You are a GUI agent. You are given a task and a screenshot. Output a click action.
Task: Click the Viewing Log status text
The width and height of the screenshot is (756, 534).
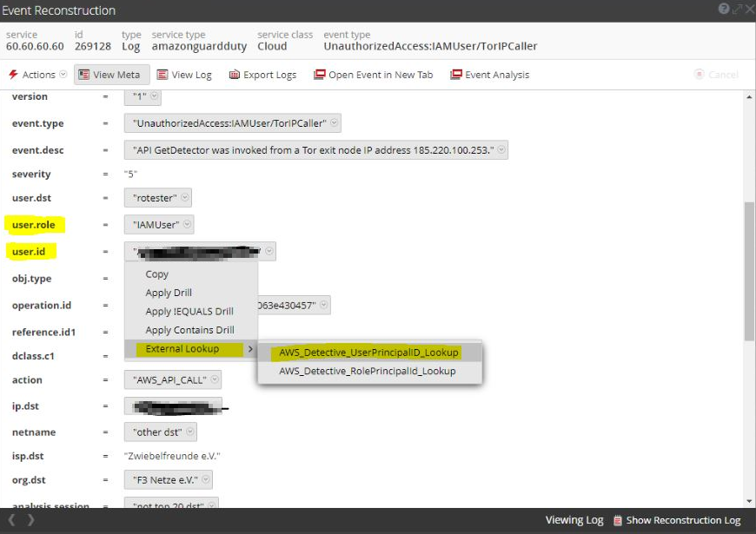pyautogui.click(x=574, y=520)
